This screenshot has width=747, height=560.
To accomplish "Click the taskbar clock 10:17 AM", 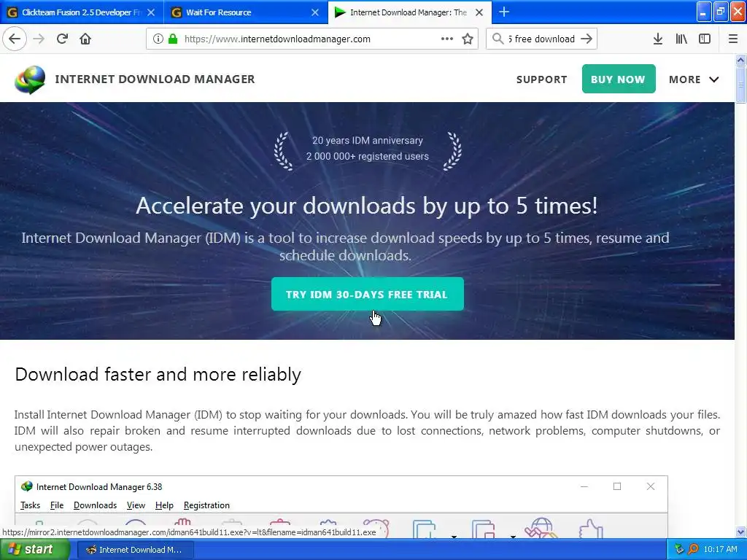I will coord(720,549).
